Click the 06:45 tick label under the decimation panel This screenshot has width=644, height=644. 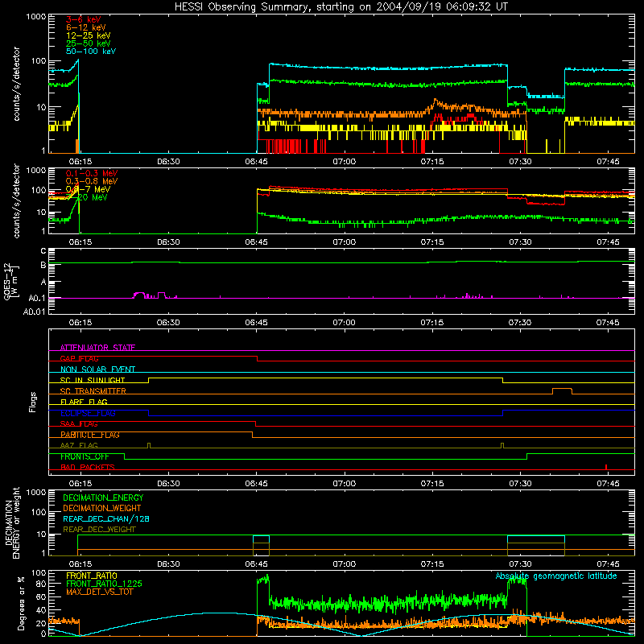[x=256, y=564]
